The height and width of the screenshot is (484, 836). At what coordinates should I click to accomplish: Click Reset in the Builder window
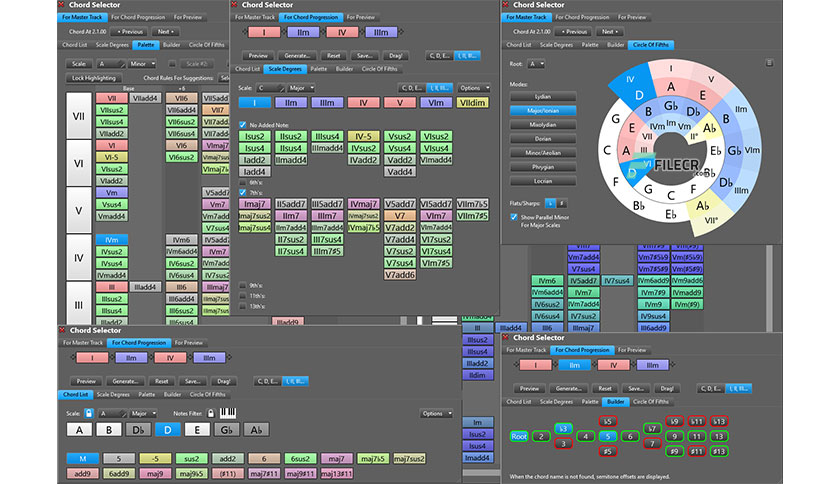605,388
